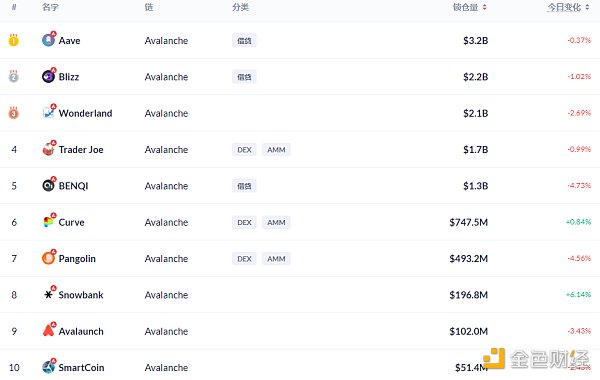The image size is (600, 380).
Task: Click the Pangolin orange logo icon
Action: click(48, 258)
